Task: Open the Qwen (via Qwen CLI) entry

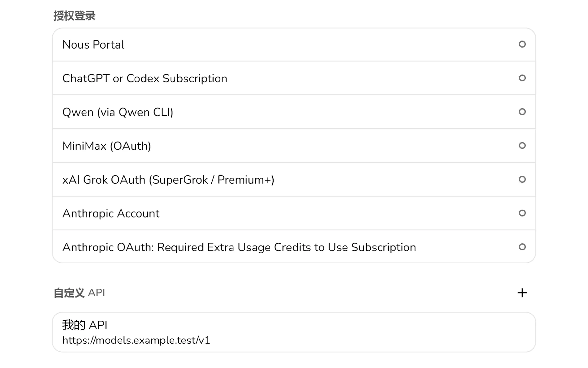Action: (294, 112)
